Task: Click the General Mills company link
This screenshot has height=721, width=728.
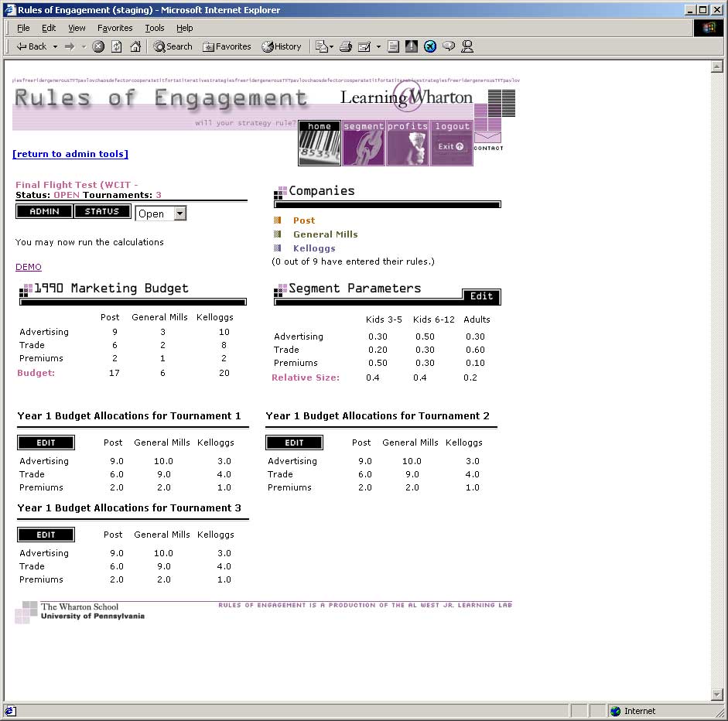Action: 326,234
